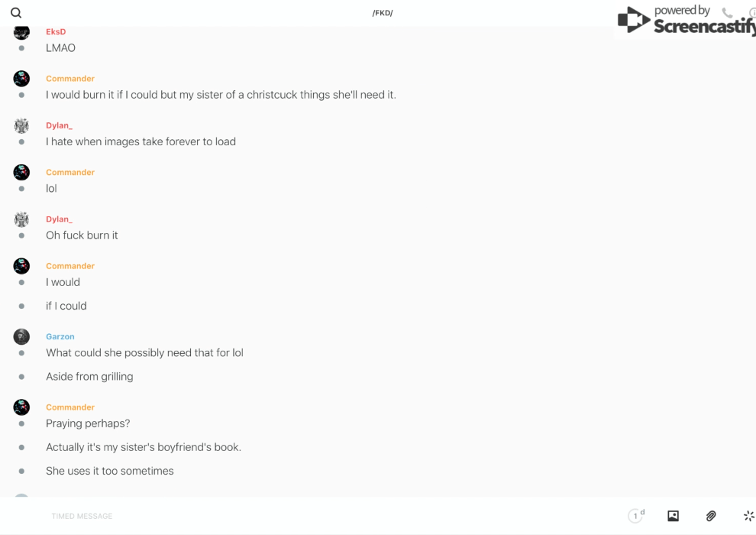Click the Garzon username label

coord(60,336)
